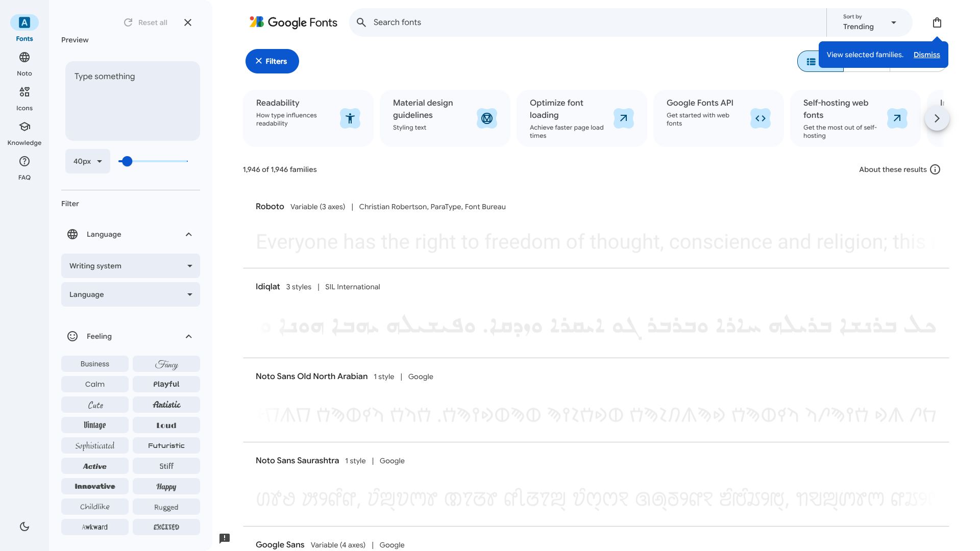Open the selected families shopping bag

937,22
